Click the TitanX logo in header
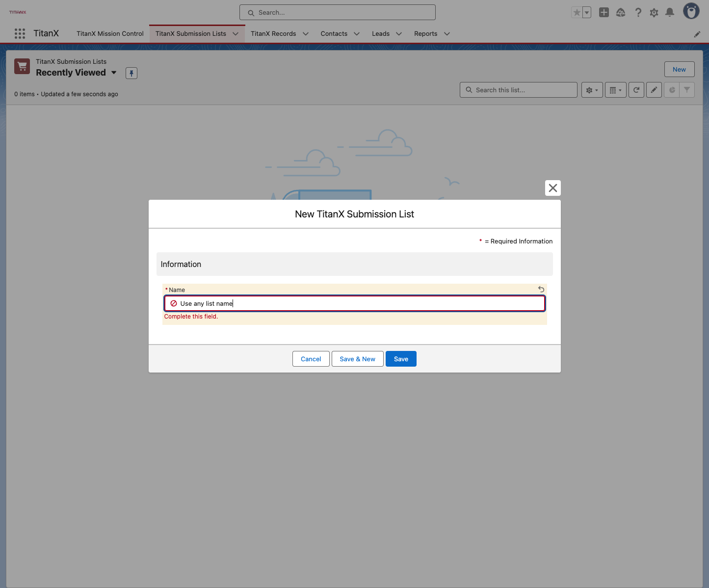Screen dimensions: 709x588 [18, 12]
